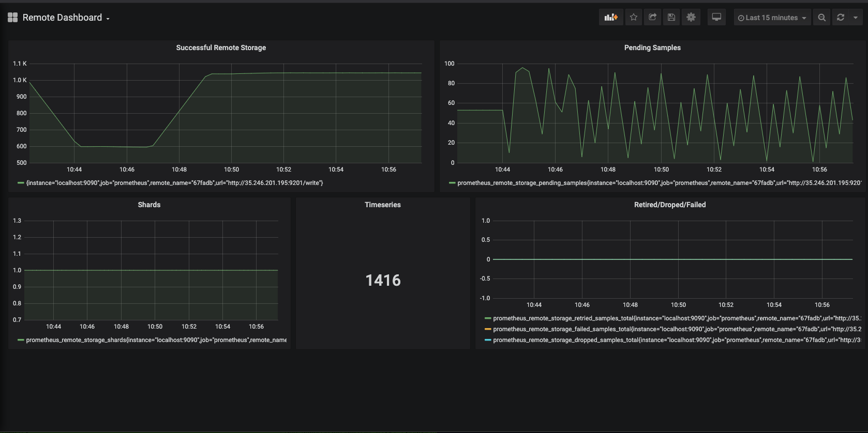Screen dimensions: 868x433
Task: Change color of Successful Remote Storage series swatch
Action: click(21, 183)
